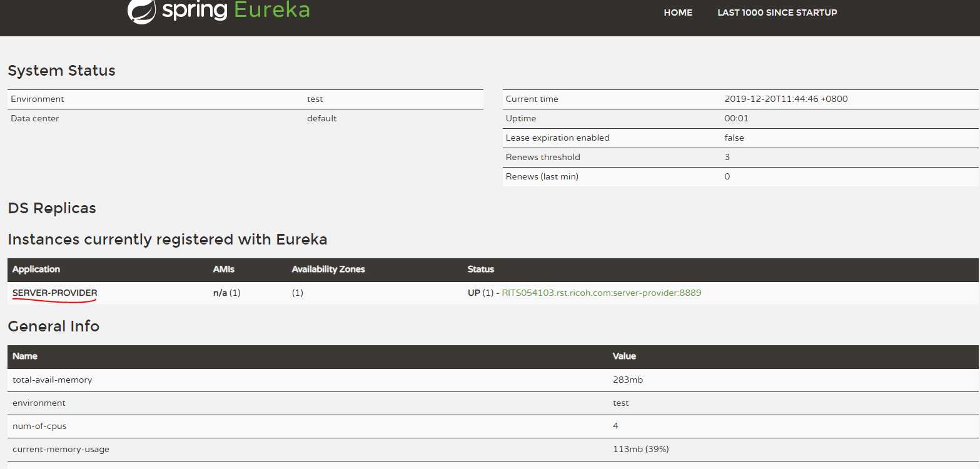This screenshot has width=980, height=469.
Task: Select the n/a (1) AMIs cell
Action: (x=227, y=293)
